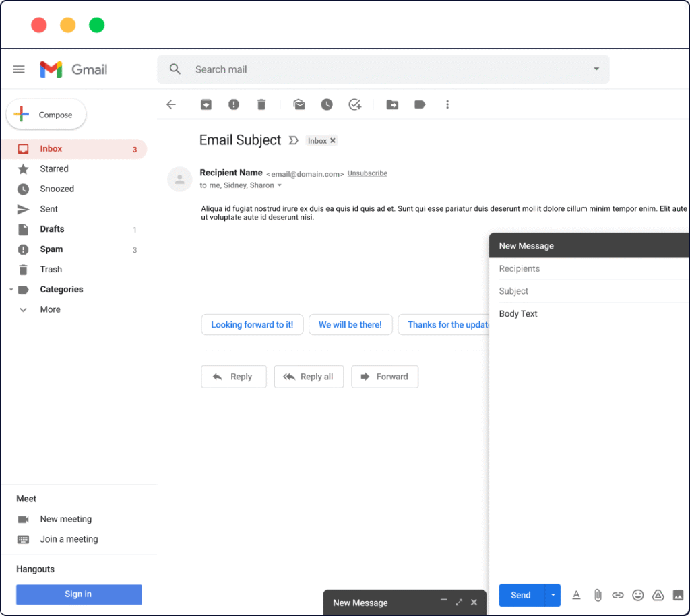This screenshot has width=690, height=616.
Task: Open text formatting options in compose
Action: [x=576, y=595]
